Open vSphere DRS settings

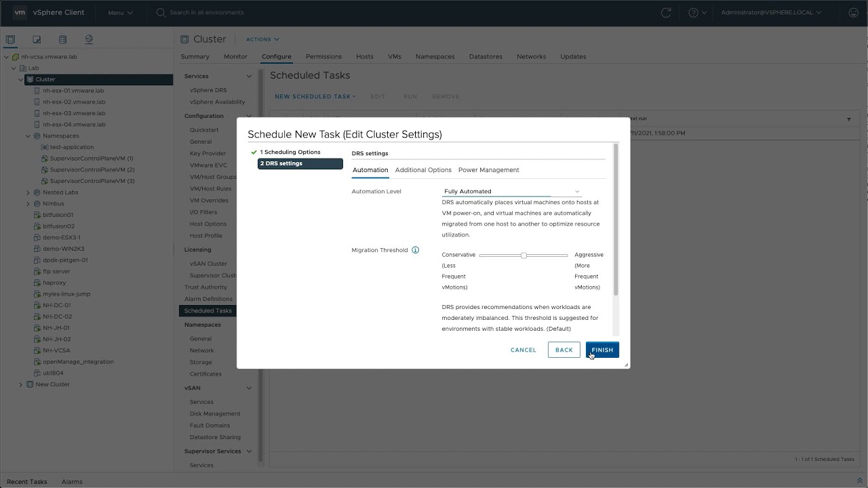208,90
